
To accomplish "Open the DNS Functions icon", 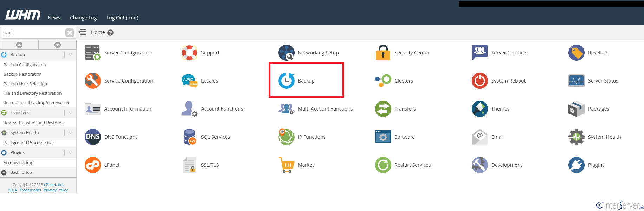I will point(93,137).
